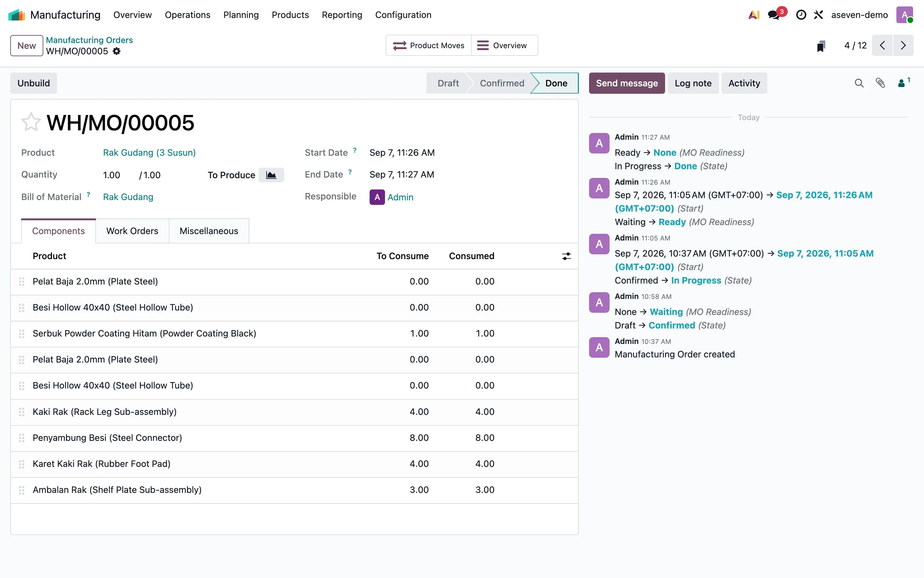The image size is (924, 578).
Task: Open the AI assistant icon in top bar
Action: [754, 15]
